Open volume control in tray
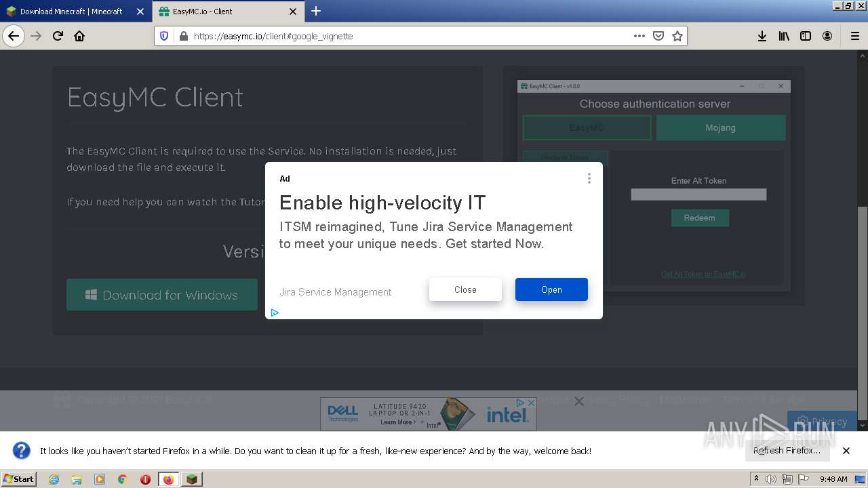This screenshot has width=868, height=488. [x=771, y=479]
